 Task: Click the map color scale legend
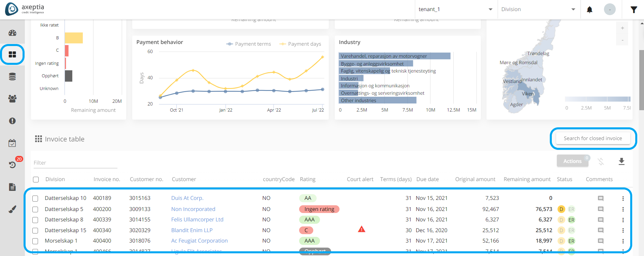point(598,99)
